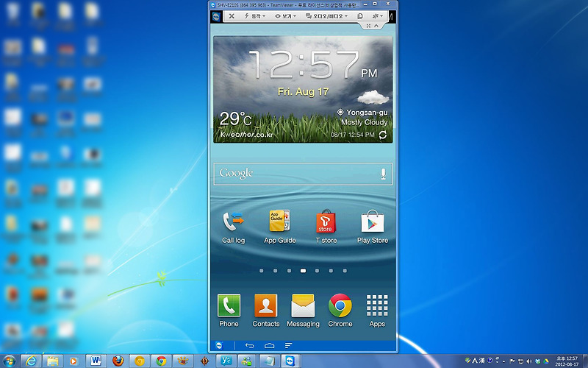Screen dimensions: 588x368
Task: Click the Action Center flag icon
Action: tap(512, 361)
